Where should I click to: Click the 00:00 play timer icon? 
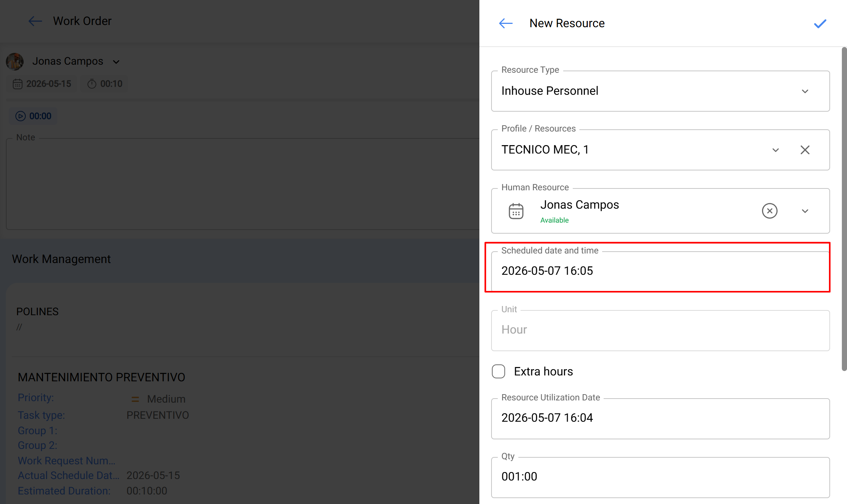21,116
